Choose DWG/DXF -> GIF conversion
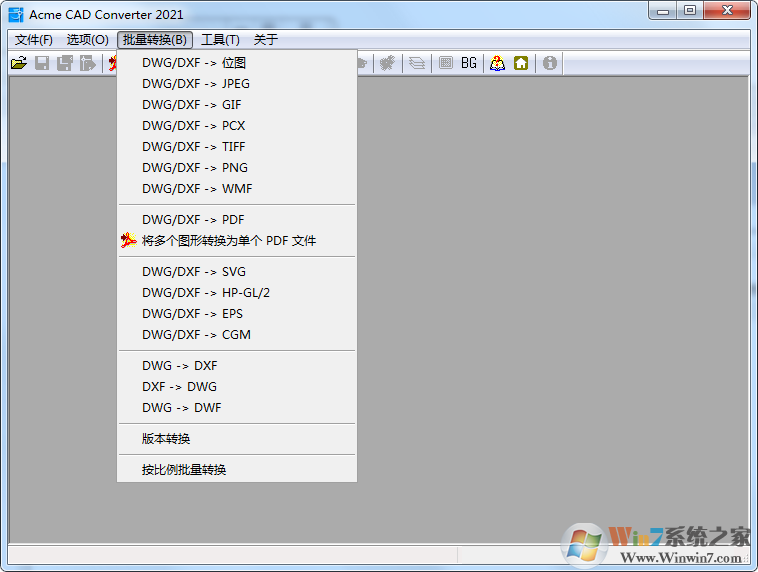 point(237,104)
